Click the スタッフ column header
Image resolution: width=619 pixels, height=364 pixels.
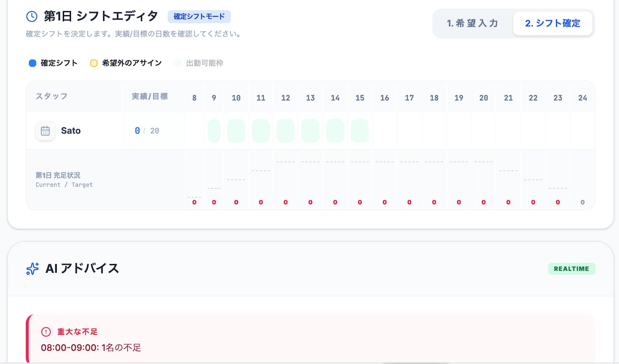(51, 96)
